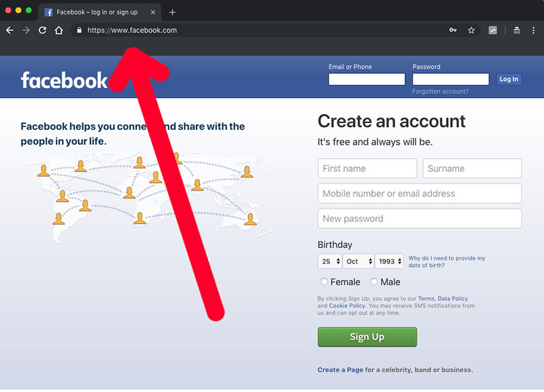Select the Male radio button

pos(373,282)
